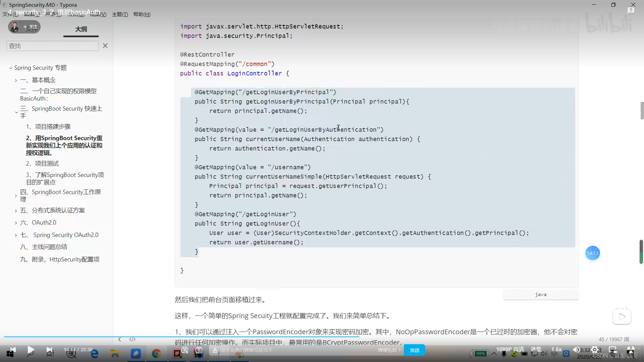Click the 发送 button
The image size is (644, 362).
[415, 350]
